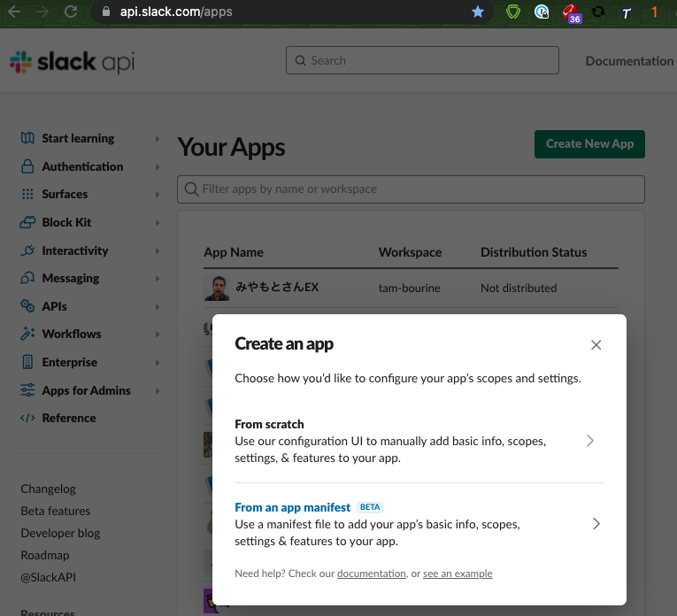Viewport: 677px width, 616px height.
Task: Open Workflows section
Action: [72, 334]
